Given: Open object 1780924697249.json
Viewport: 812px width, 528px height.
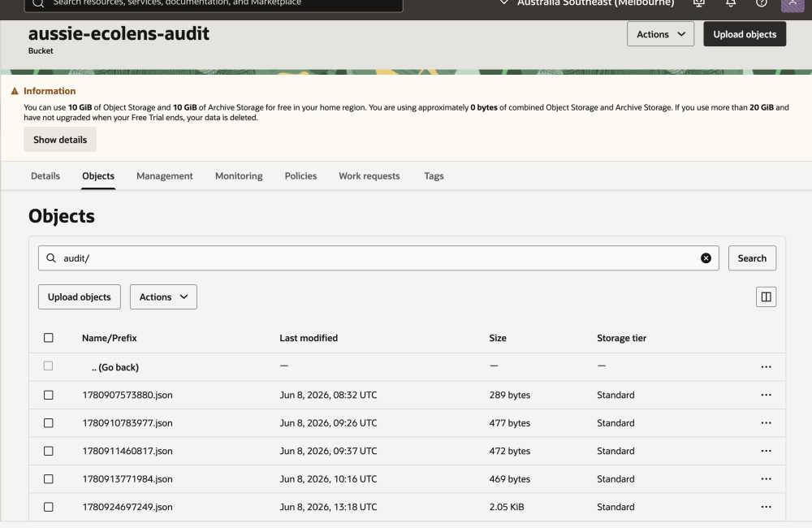Looking at the screenshot, I should [x=127, y=507].
